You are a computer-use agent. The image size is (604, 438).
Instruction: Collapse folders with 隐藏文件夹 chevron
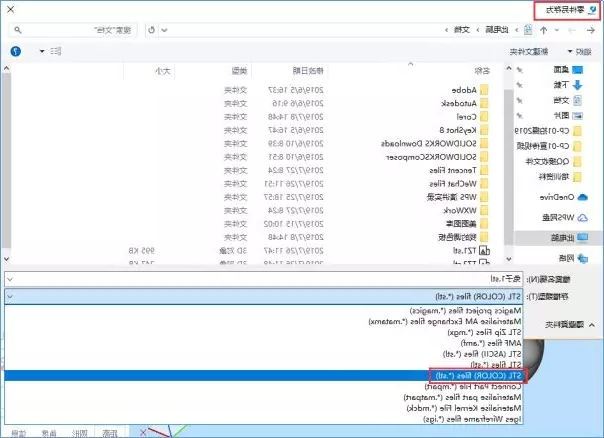coord(592,325)
